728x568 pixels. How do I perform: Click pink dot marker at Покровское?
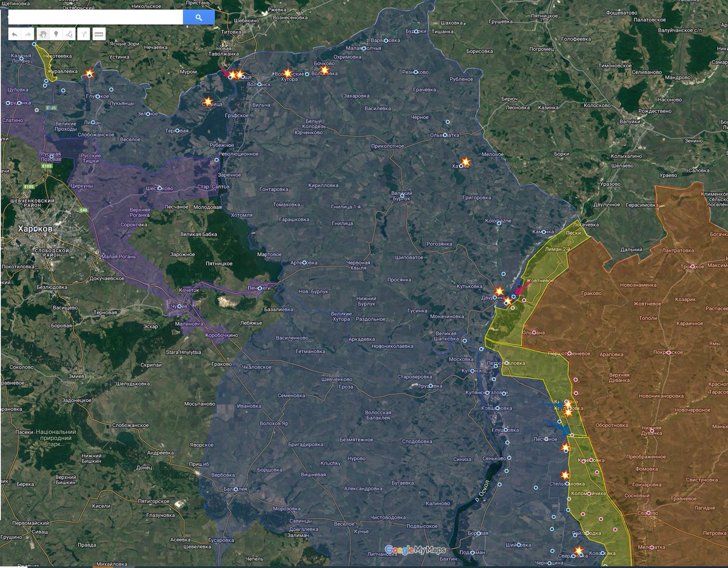point(669,353)
